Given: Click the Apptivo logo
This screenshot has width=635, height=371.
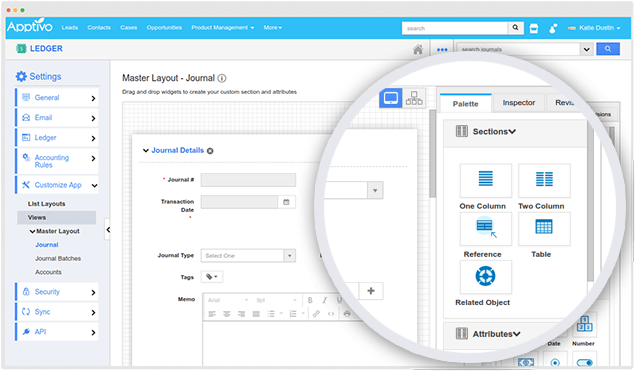Looking at the screenshot, I should tap(30, 26).
